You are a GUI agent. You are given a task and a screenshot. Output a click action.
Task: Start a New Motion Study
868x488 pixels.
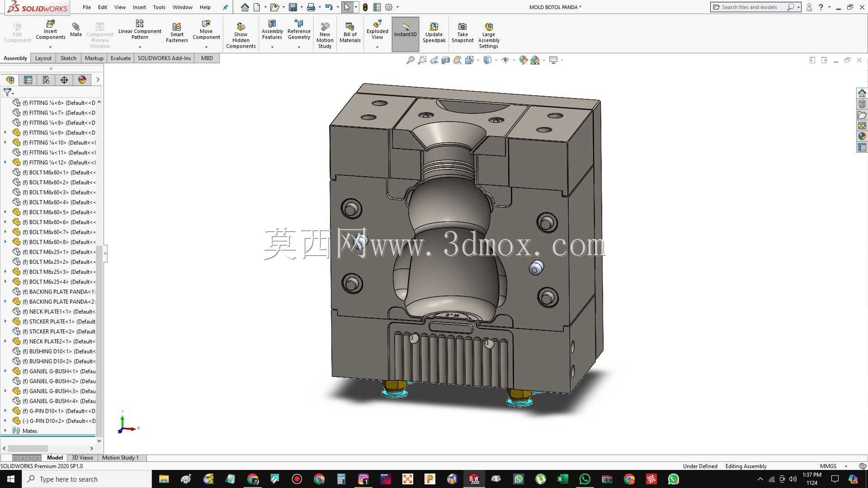pos(325,35)
